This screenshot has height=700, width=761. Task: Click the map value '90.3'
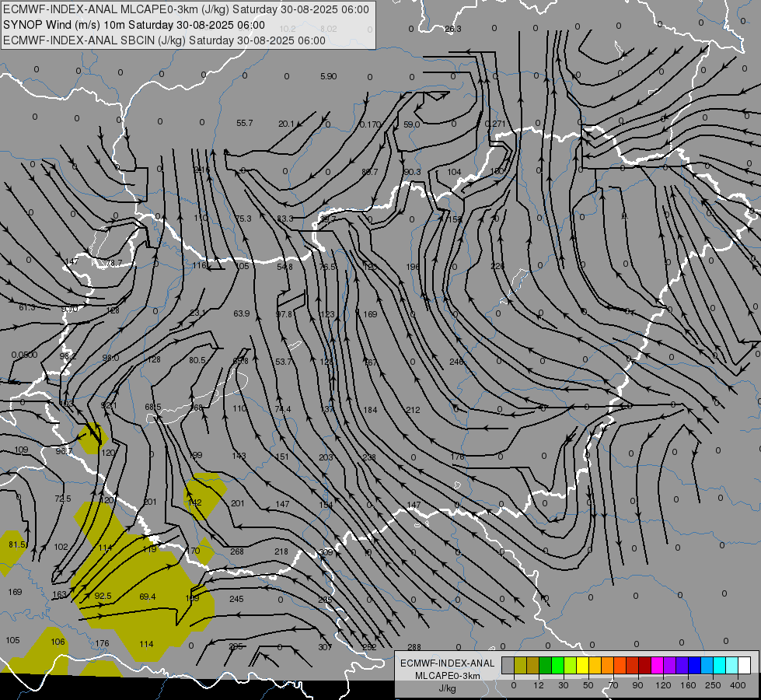[412, 172]
